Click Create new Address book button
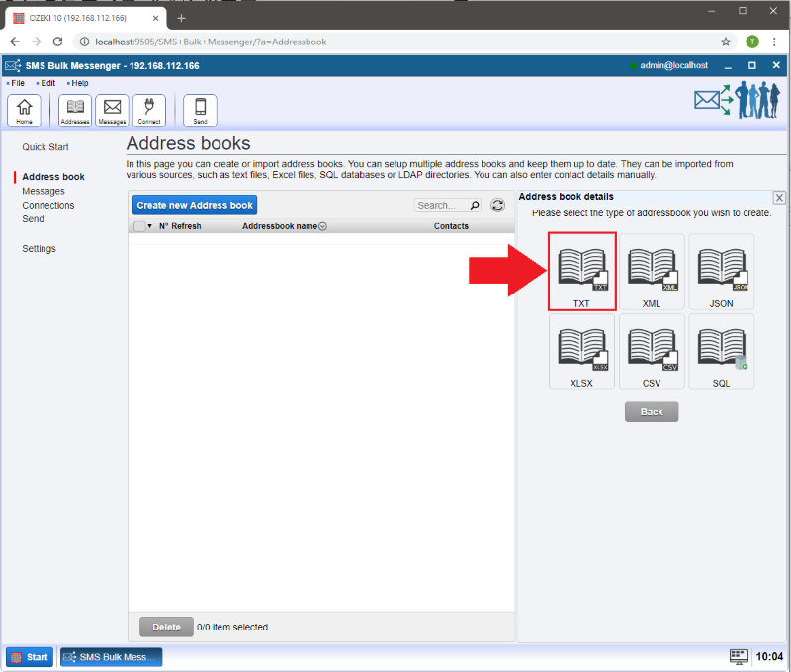The width and height of the screenshot is (791, 672). [x=195, y=205]
